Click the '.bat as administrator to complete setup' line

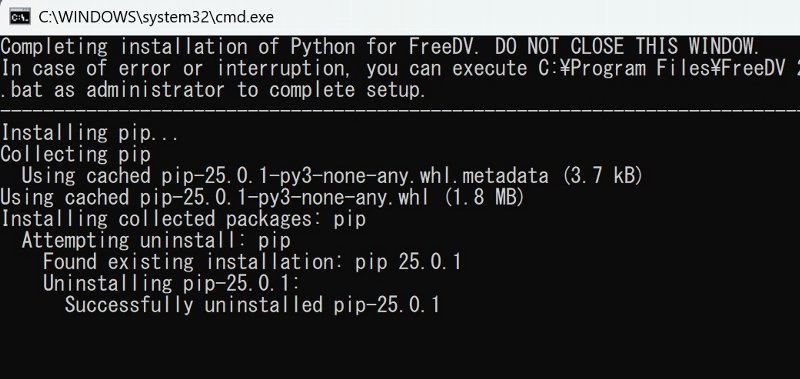[x=213, y=90]
